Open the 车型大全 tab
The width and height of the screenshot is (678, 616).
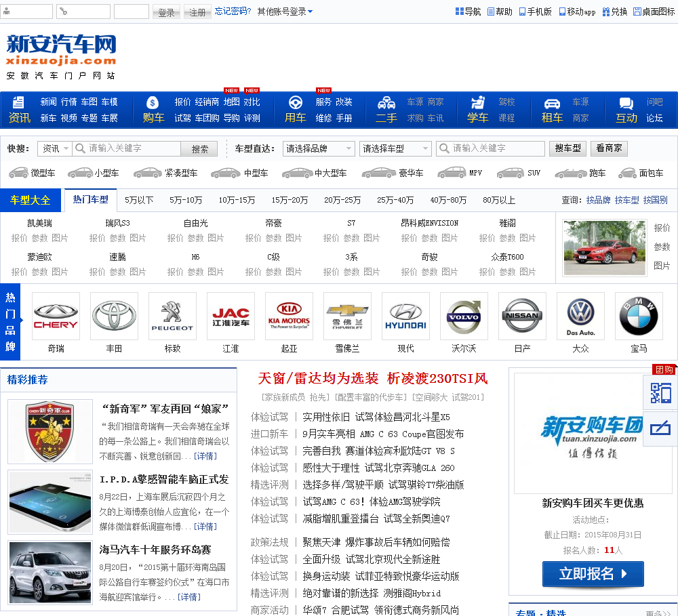click(31, 200)
